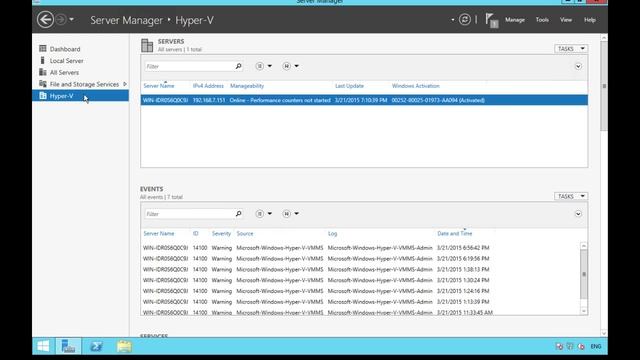Sort Servers by Server Name column
The height and width of the screenshot is (360, 640).
(159, 86)
